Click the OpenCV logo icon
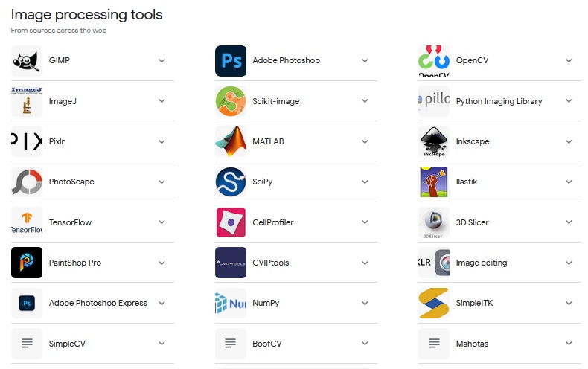The height and width of the screenshot is (369, 588). (x=433, y=61)
